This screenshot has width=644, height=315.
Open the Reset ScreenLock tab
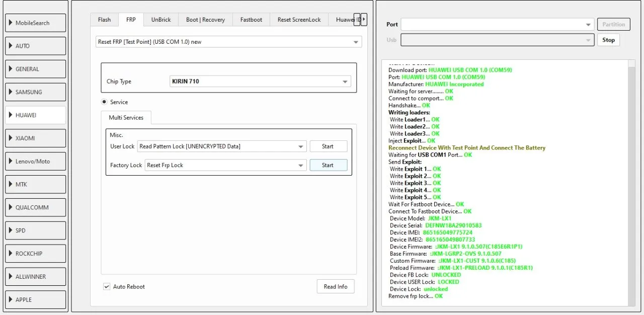point(299,20)
